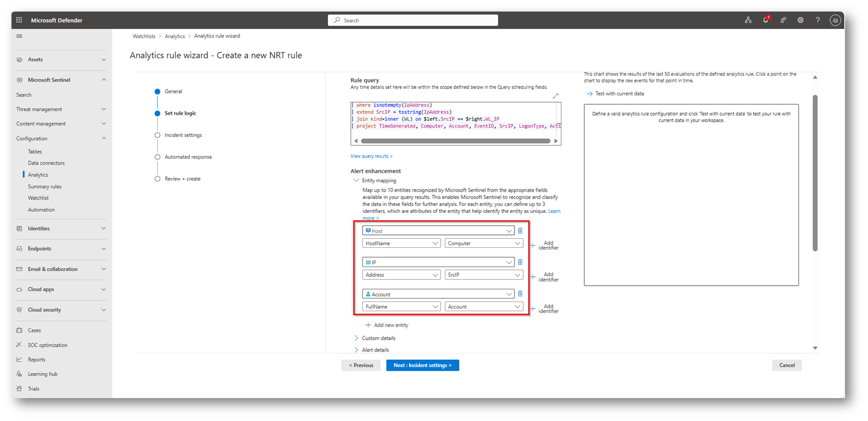The image size is (868, 421).
Task: Add identifier to the IP entity
Action: click(x=544, y=277)
